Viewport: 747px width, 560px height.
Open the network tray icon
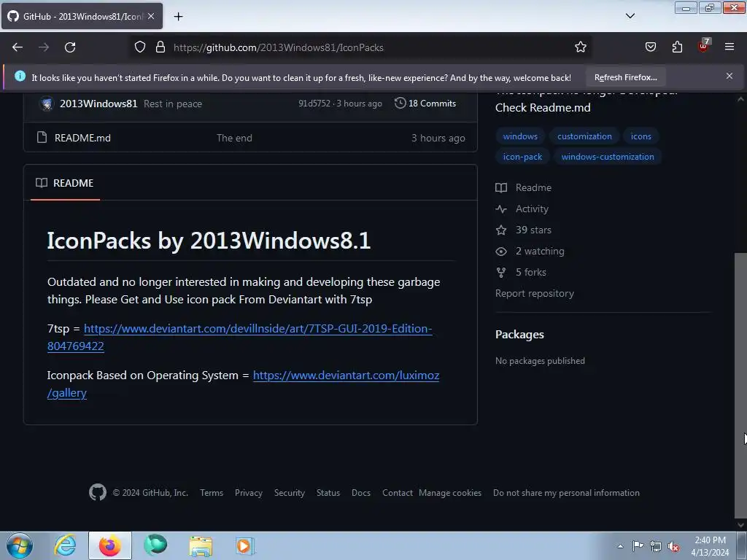656,546
